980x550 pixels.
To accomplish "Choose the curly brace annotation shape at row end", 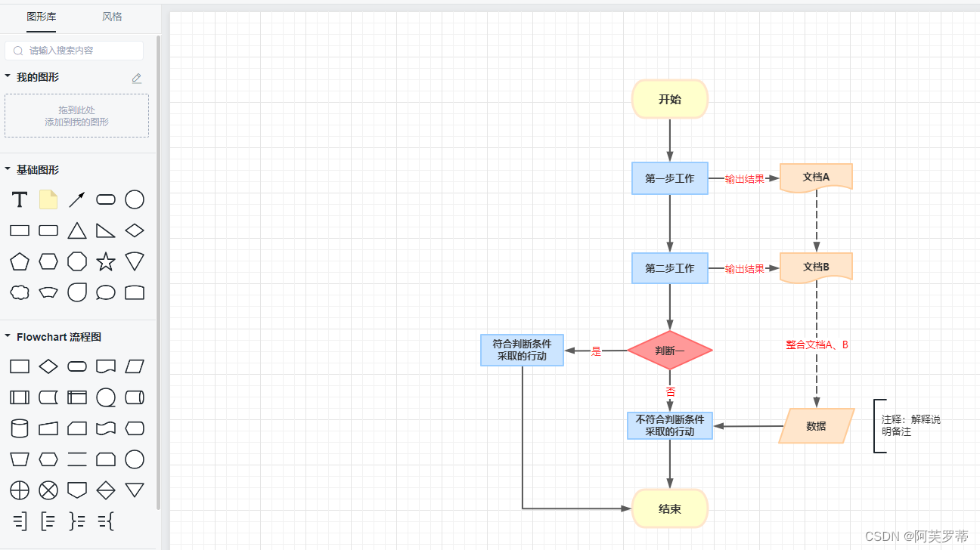I will pos(106,521).
